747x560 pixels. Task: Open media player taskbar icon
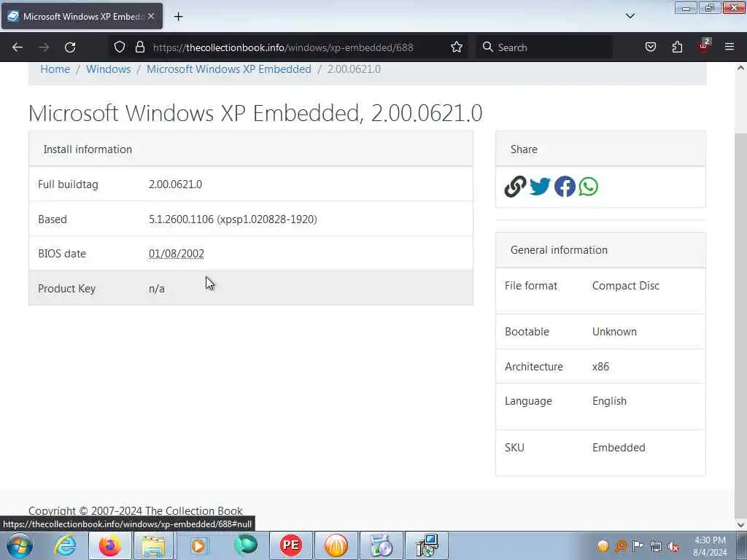(x=198, y=545)
